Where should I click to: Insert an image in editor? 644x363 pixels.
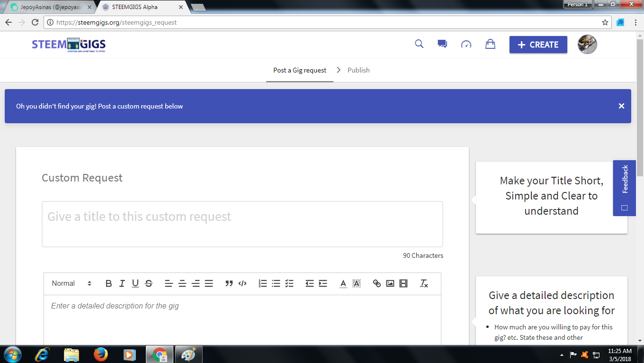(x=390, y=283)
